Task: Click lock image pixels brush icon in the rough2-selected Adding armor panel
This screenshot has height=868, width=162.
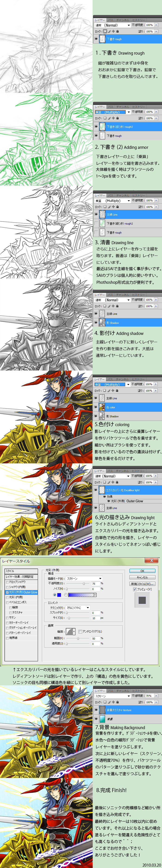Action: pyautogui.click(x=109, y=118)
